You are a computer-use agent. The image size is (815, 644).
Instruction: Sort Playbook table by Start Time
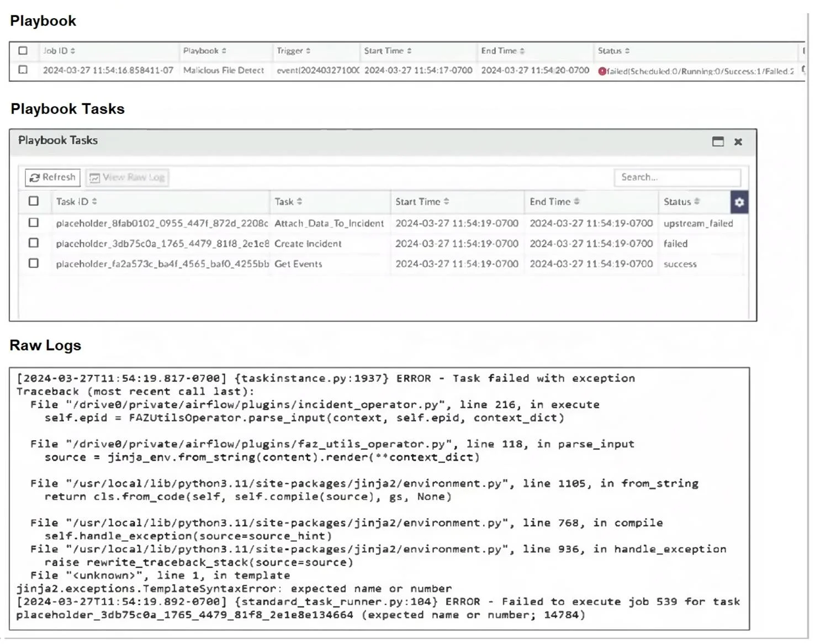click(388, 51)
